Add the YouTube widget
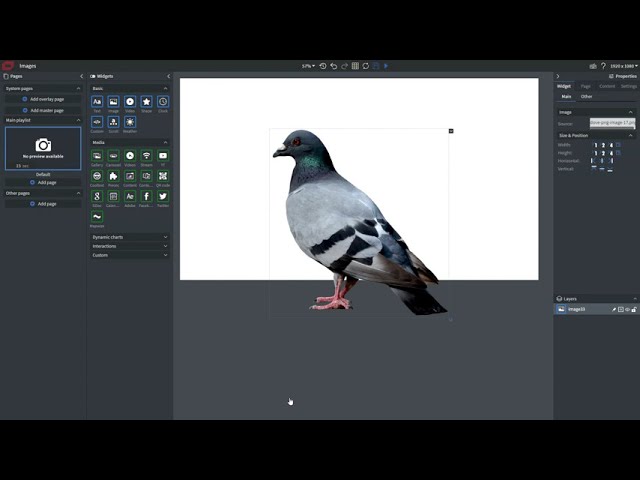This screenshot has width=640, height=480. tap(163, 156)
